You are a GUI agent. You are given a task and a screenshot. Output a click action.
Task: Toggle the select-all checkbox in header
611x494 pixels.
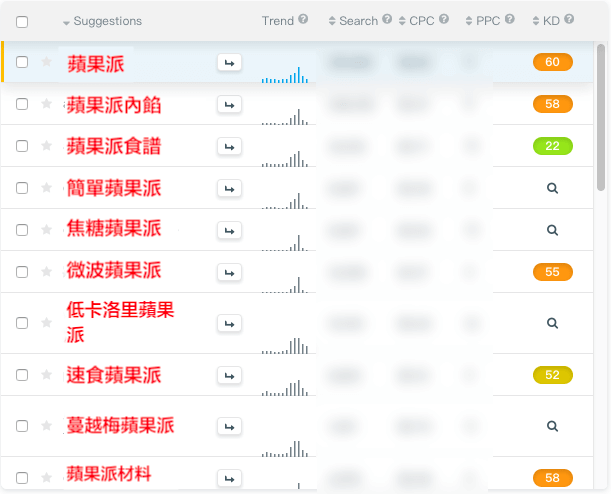22,21
